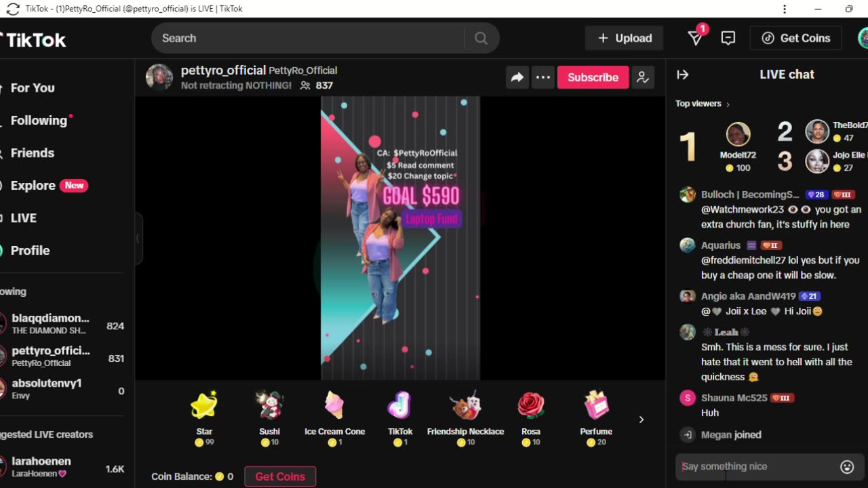
Task: Go to For You feed
Action: point(33,88)
